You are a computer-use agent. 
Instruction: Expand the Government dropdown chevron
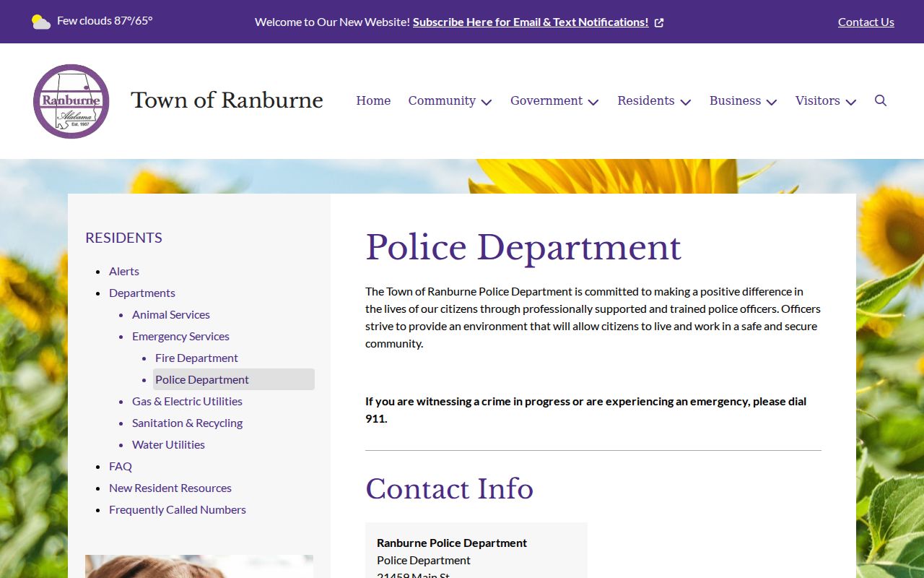(x=593, y=102)
